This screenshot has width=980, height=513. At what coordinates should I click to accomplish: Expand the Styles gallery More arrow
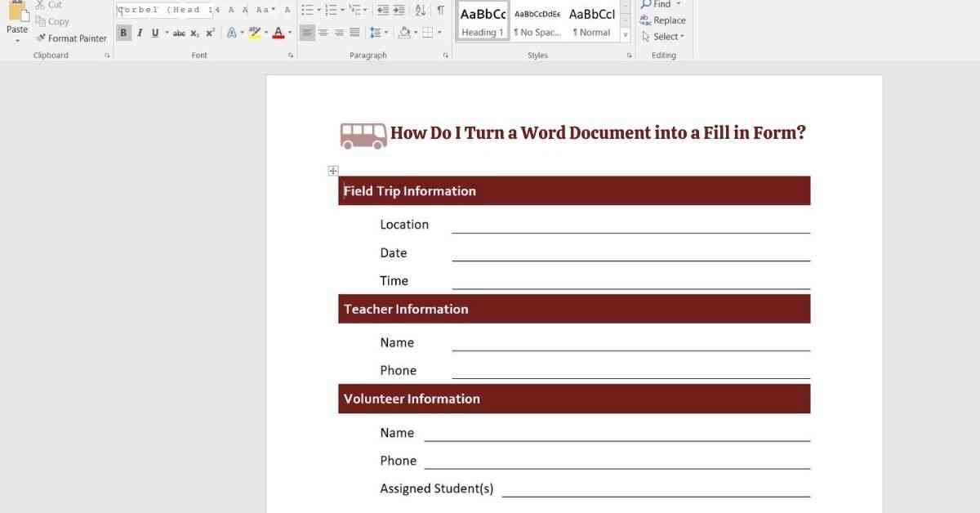tap(626, 35)
